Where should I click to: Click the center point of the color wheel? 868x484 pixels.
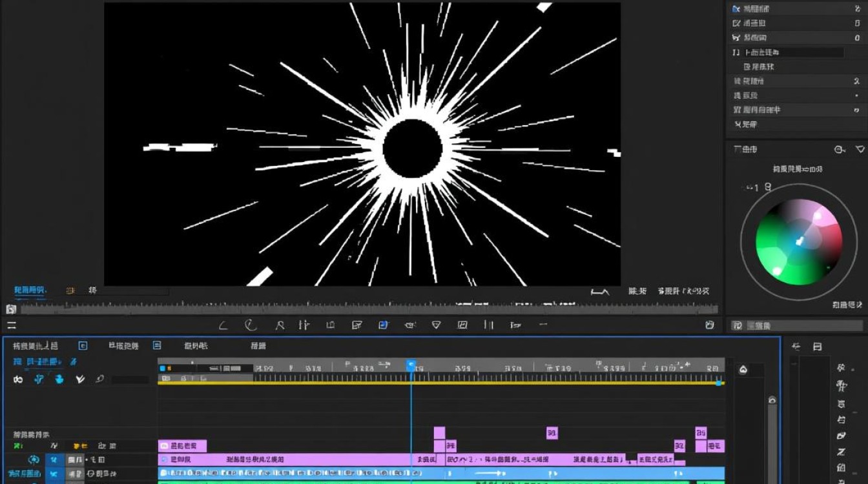(x=799, y=242)
